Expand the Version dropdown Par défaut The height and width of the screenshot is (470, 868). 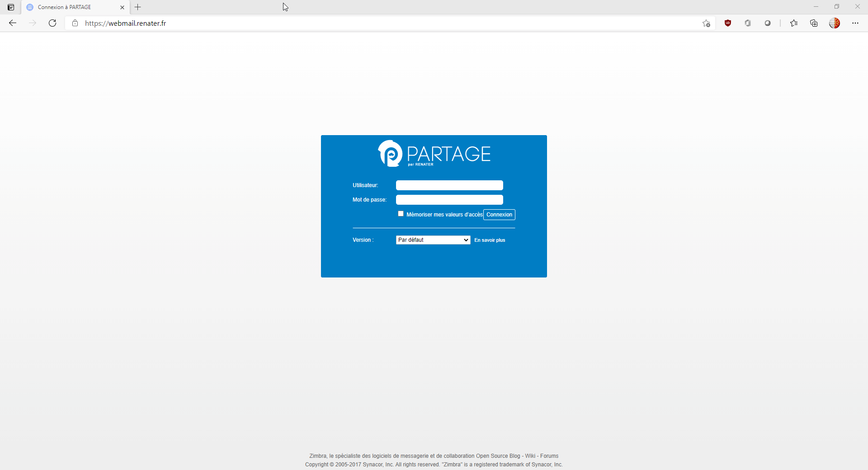tap(433, 240)
